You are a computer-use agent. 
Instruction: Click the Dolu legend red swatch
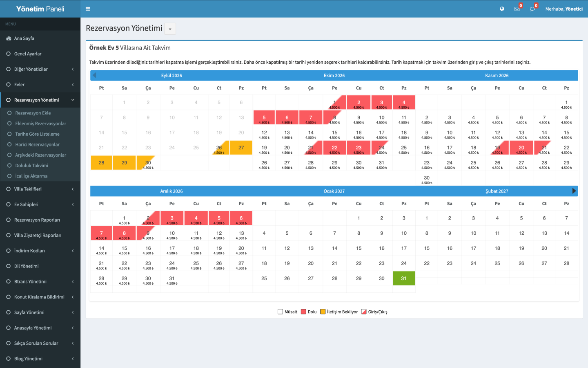pos(303,312)
